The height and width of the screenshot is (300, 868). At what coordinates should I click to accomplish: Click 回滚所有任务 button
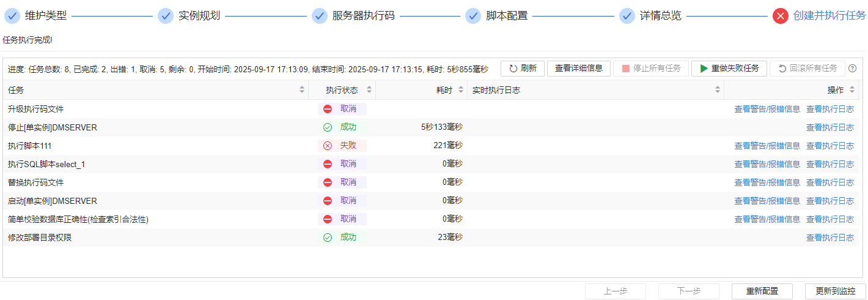coord(807,69)
